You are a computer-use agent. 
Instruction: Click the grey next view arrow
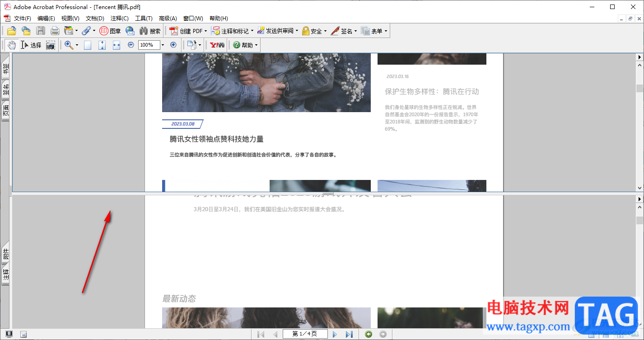[383, 334]
